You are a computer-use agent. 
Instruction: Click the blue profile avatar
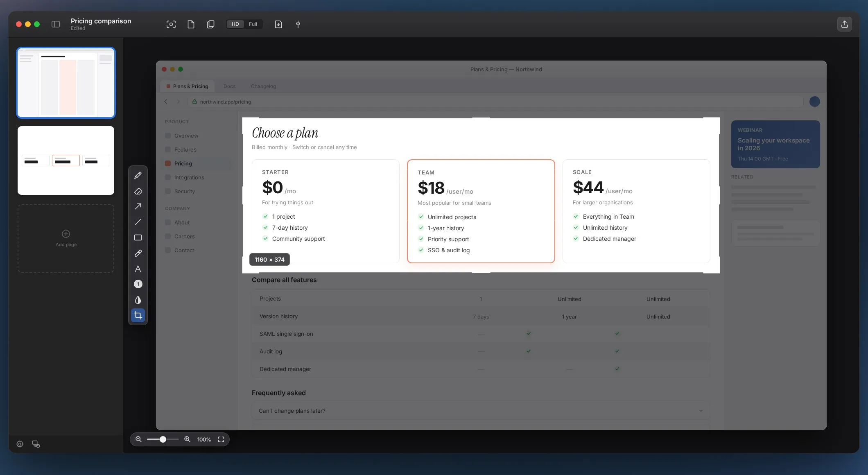click(x=815, y=102)
